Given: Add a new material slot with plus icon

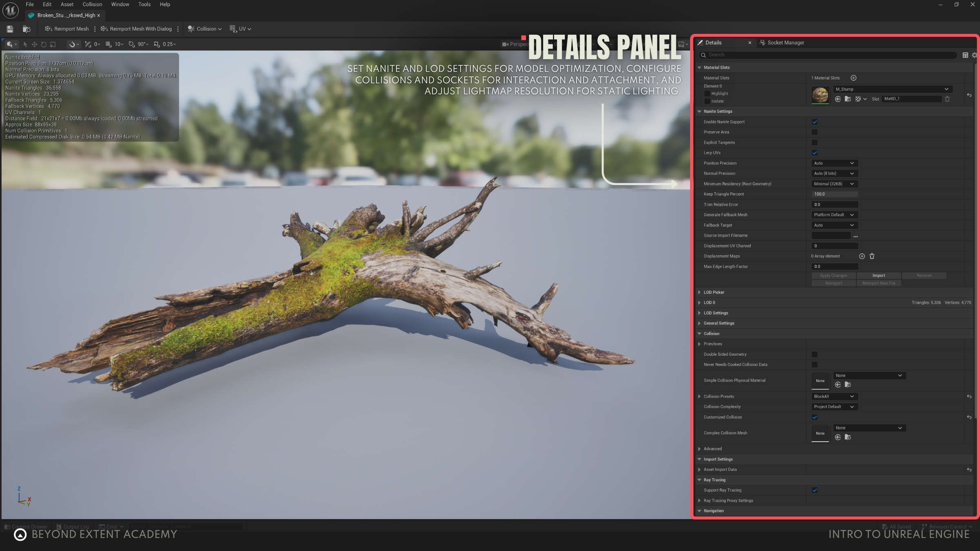Looking at the screenshot, I should click(x=853, y=78).
